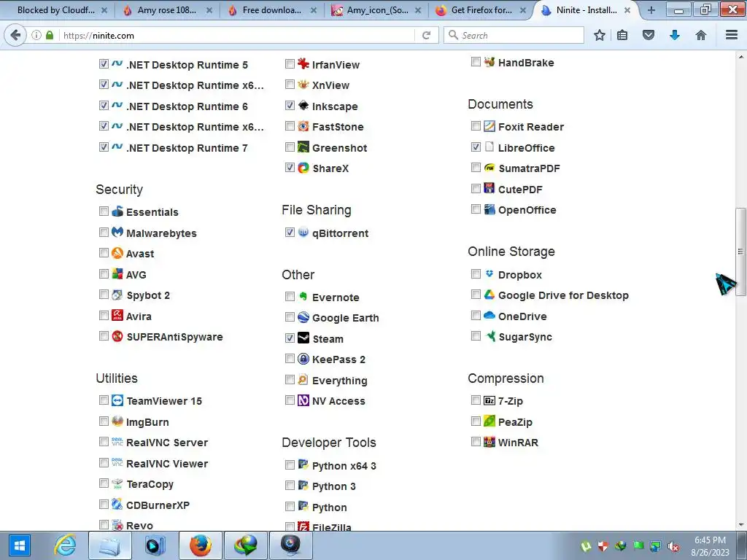Click the IrfanView red icon
This screenshot has height=560, width=747.
point(303,64)
